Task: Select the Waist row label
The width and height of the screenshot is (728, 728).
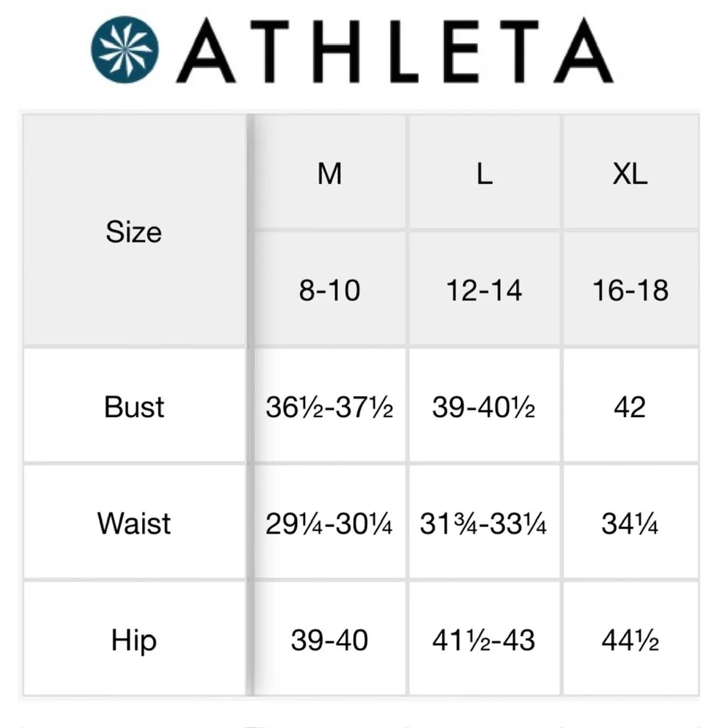Action: point(134,523)
